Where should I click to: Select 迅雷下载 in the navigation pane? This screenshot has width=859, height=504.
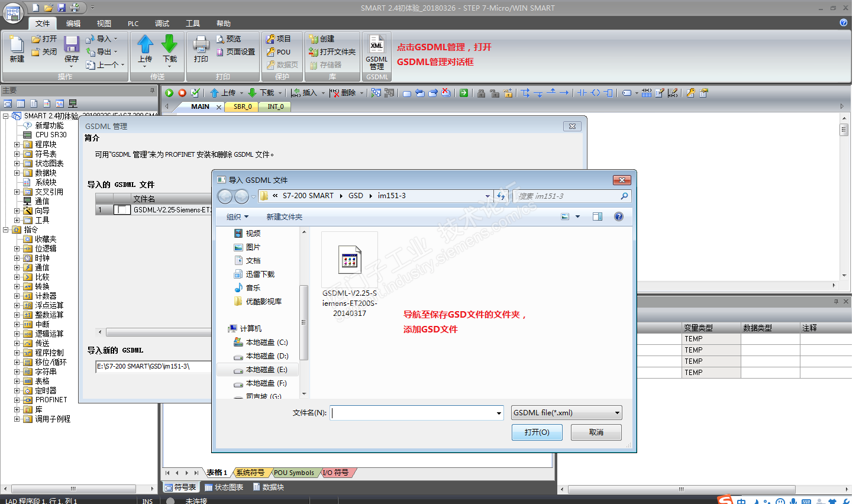pyautogui.click(x=254, y=274)
